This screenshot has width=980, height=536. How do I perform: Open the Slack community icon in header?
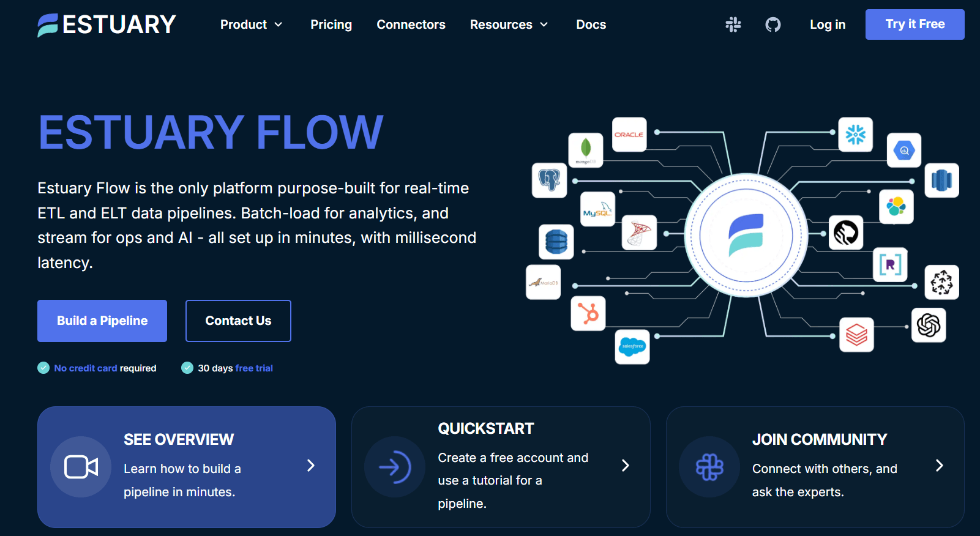point(733,24)
